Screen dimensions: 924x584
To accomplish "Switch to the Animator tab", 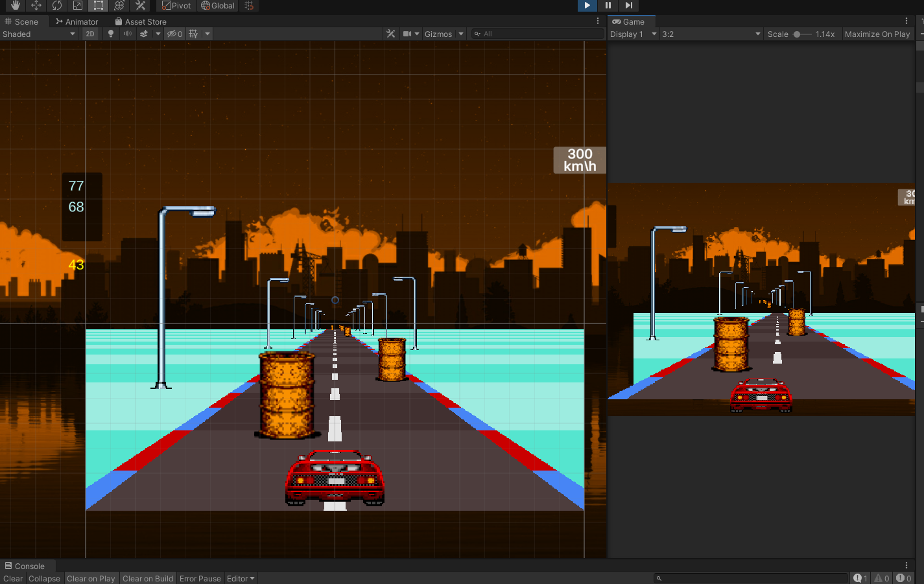I will [77, 21].
